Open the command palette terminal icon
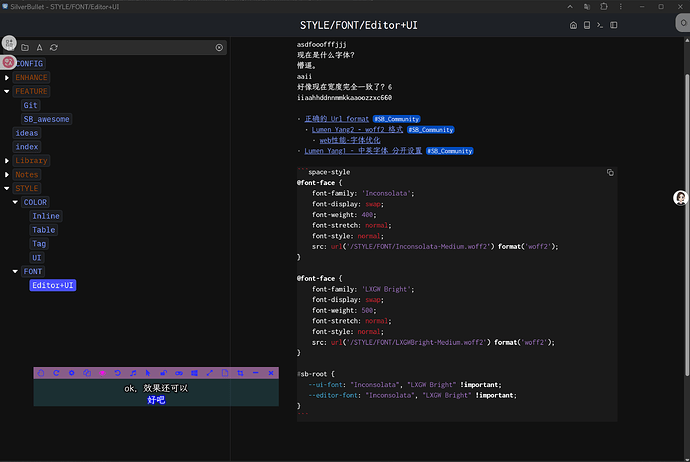Screen dimensions: 690x462 (599, 25)
